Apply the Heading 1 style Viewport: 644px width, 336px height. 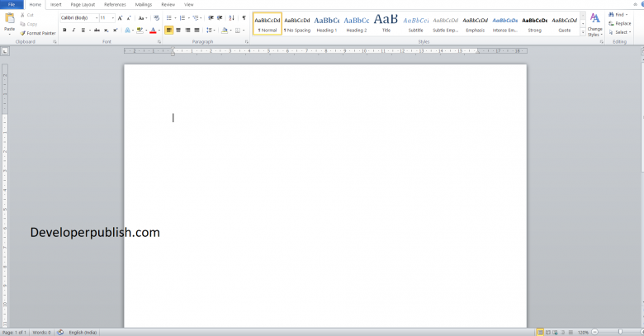coord(327,23)
